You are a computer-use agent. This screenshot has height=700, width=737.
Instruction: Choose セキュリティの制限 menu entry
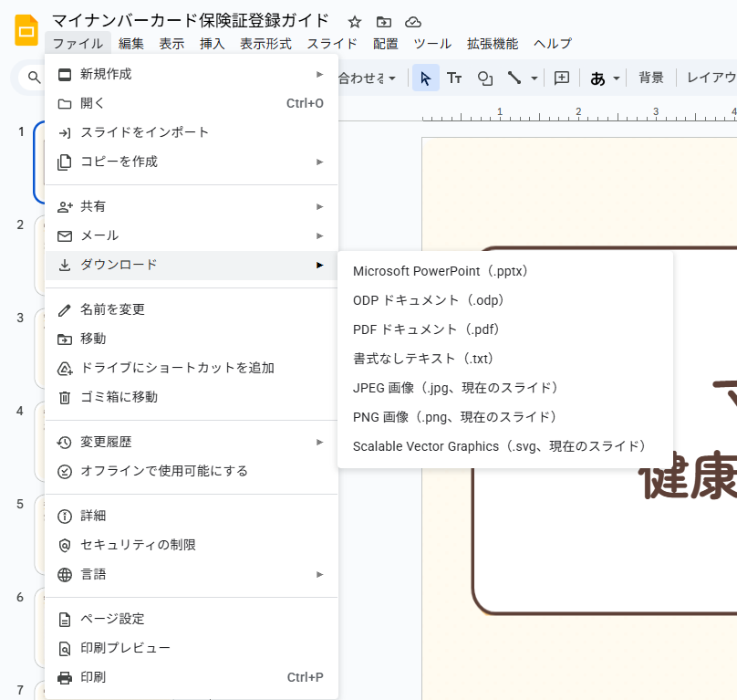(x=192, y=546)
